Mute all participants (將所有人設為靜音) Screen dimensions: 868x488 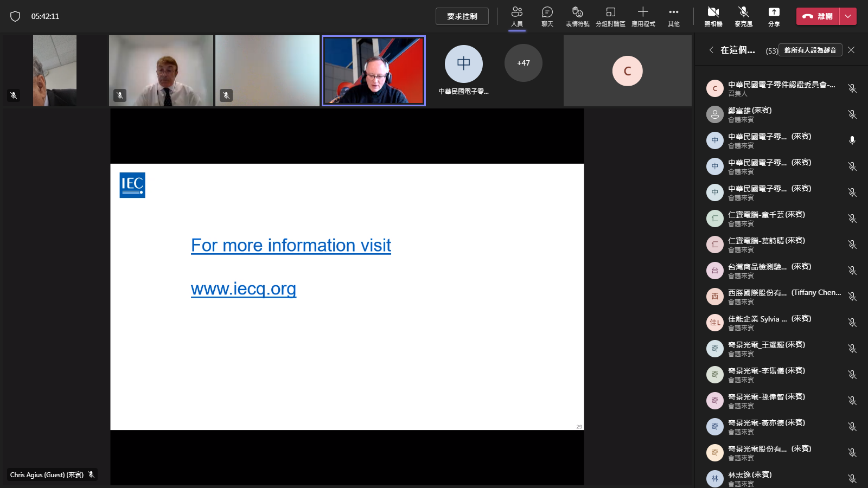(x=810, y=50)
